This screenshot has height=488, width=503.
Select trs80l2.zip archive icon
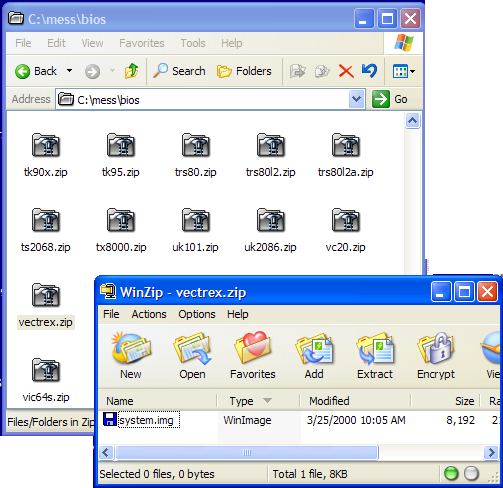[x=271, y=145]
